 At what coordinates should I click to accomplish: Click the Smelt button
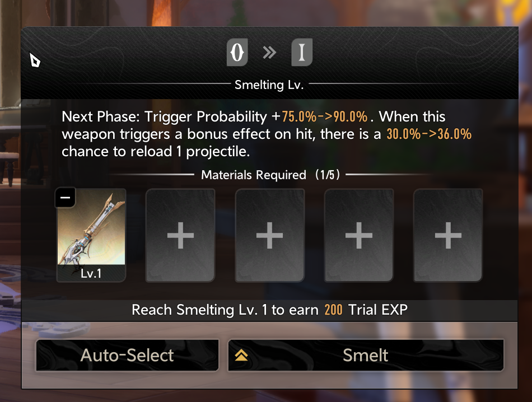click(x=366, y=355)
